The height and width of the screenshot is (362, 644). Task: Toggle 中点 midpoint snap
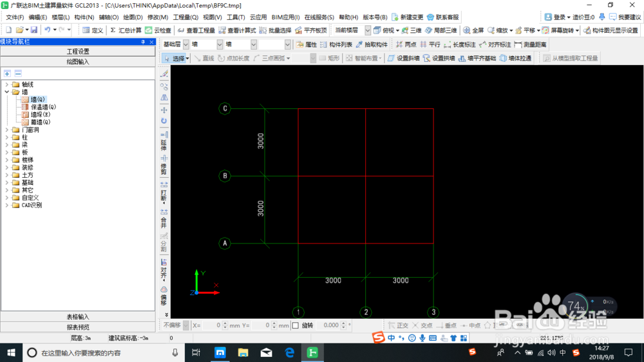470,325
